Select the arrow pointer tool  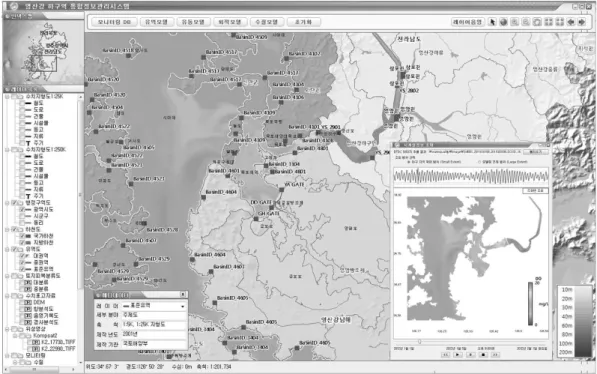(x=492, y=22)
